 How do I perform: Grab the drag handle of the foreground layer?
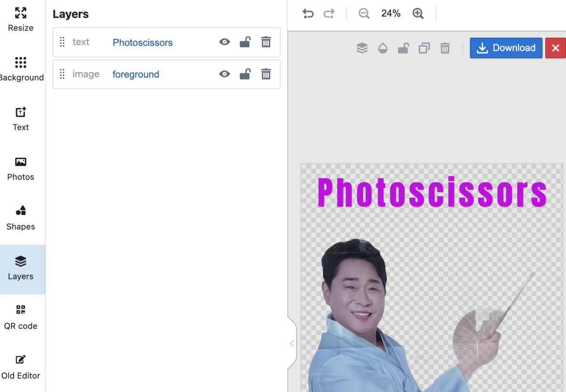62,74
